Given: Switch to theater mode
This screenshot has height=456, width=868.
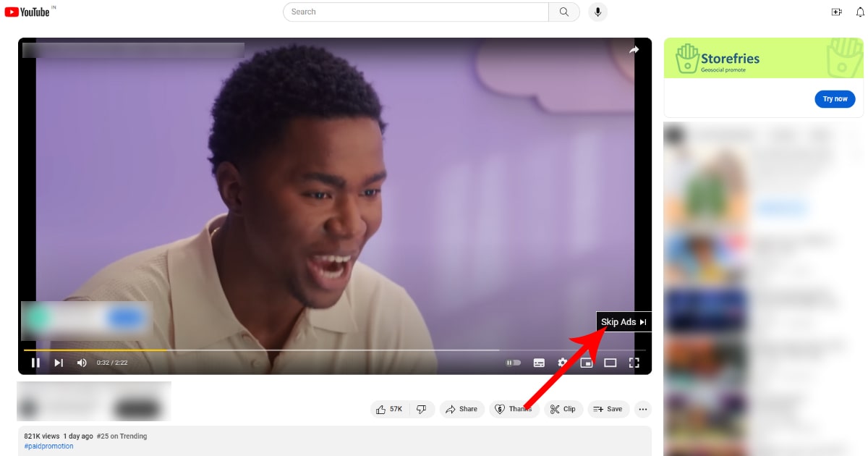Looking at the screenshot, I should (x=610, y=363).
